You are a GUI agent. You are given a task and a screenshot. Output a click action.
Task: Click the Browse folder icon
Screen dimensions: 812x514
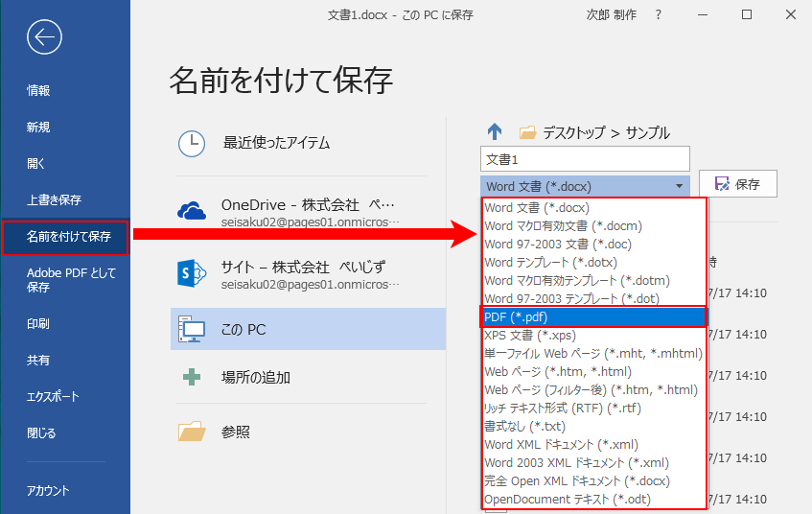coord(192,431)
